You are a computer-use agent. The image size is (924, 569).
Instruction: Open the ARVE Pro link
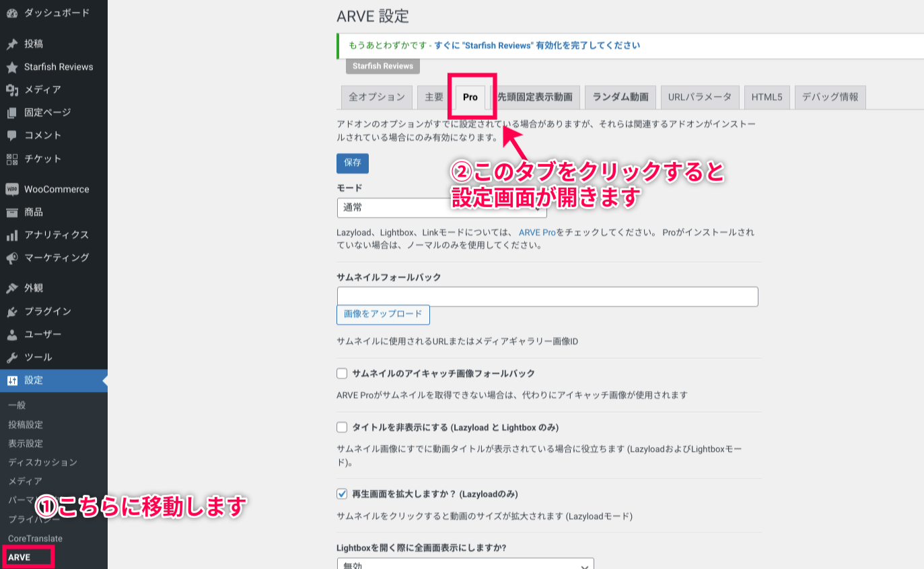click(537, 232)
